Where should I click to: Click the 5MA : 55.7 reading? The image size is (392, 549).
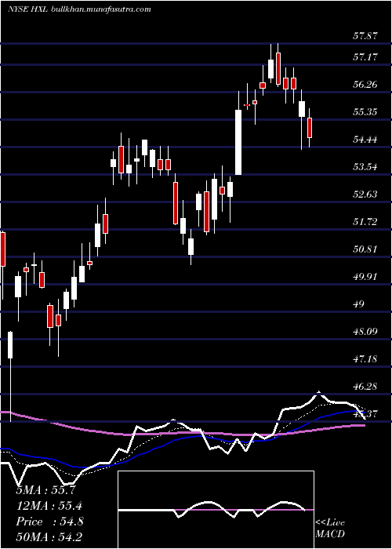point(45,490)
